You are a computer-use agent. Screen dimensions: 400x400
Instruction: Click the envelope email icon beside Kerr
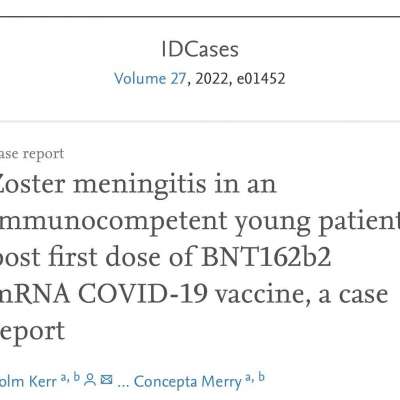(106, 380)
